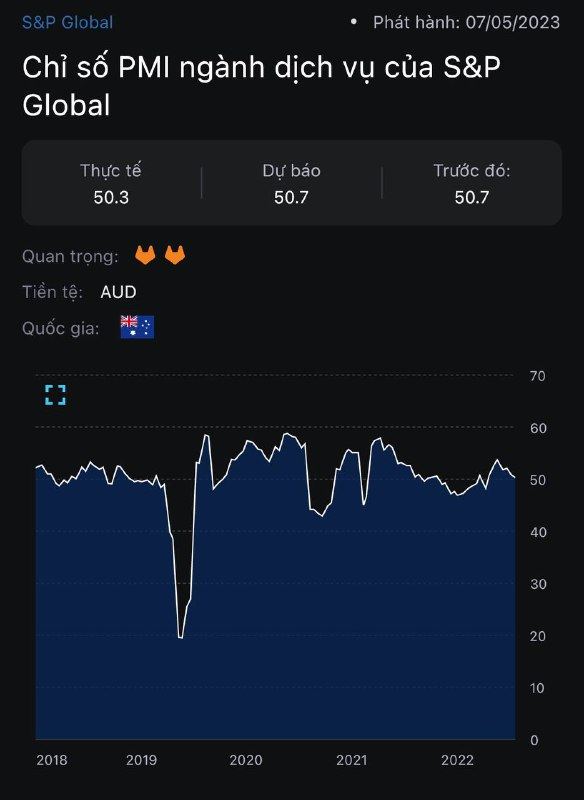Select the actual value 50.3

coord(111,197)
